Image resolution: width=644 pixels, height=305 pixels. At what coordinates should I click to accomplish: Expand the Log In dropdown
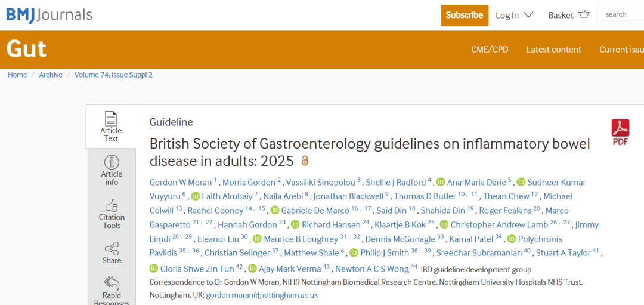tap(514, 15)
